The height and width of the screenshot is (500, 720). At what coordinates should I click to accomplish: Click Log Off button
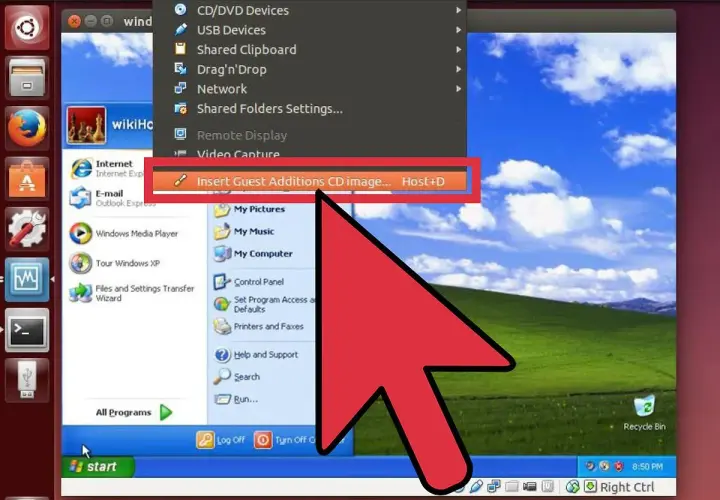tap(220, 440)
